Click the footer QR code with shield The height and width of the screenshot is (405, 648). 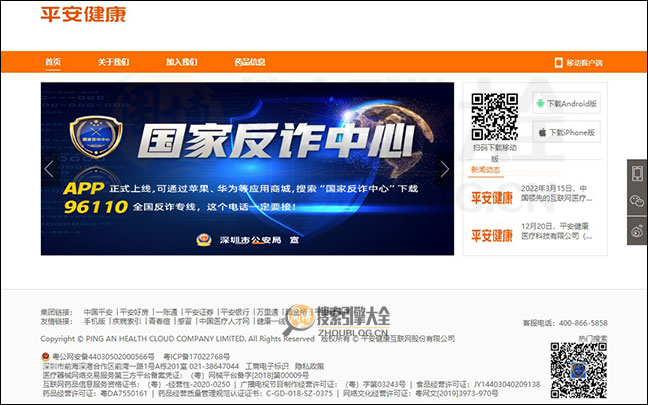(579, 371)
